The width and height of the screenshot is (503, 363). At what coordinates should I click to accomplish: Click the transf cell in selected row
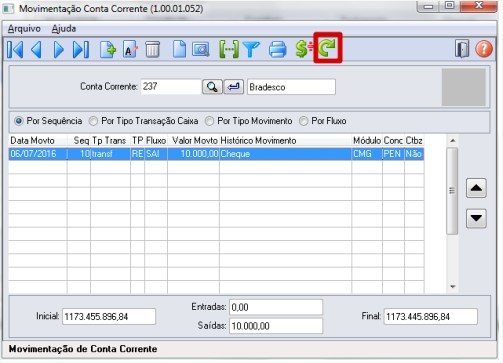click(x=110, y=154)
